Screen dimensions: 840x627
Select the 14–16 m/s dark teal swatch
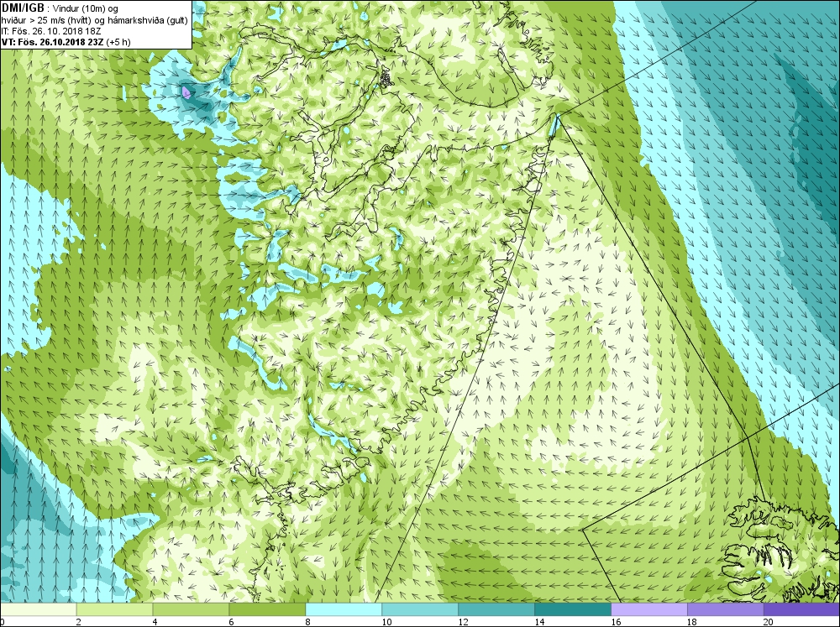click(573, 609)
